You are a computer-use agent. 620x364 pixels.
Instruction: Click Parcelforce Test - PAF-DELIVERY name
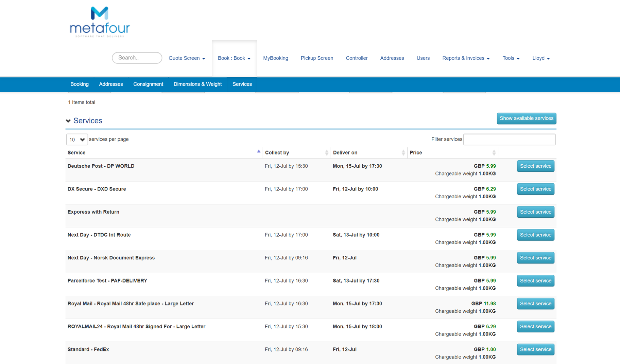point(107,281)
